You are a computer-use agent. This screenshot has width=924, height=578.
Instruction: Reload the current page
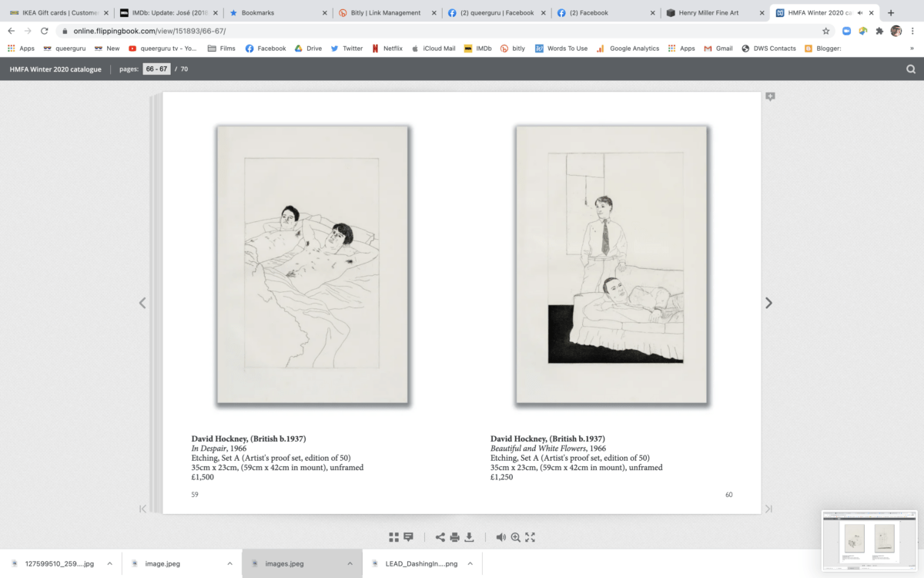tap(45, 31)
